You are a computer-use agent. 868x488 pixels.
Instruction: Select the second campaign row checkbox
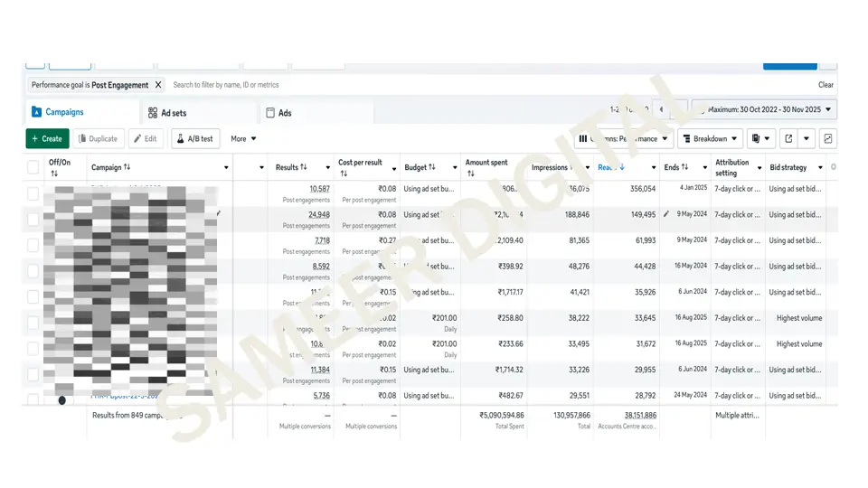tap(33, 219)
